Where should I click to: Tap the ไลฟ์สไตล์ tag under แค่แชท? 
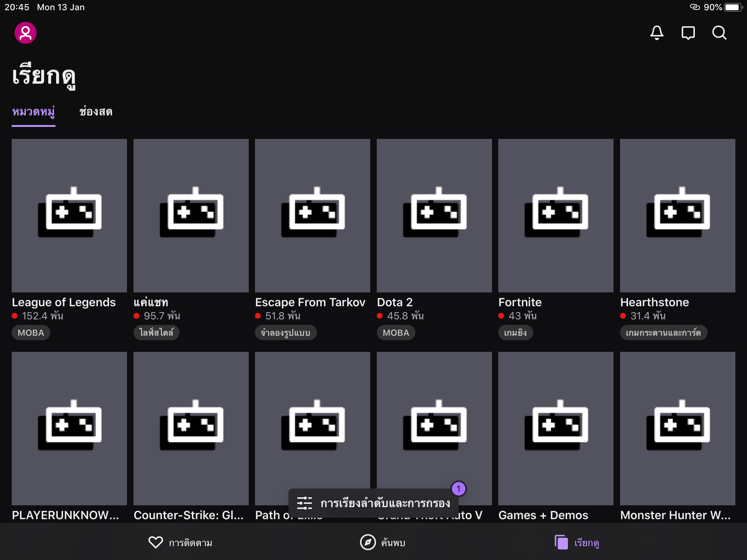coord(156,332)
